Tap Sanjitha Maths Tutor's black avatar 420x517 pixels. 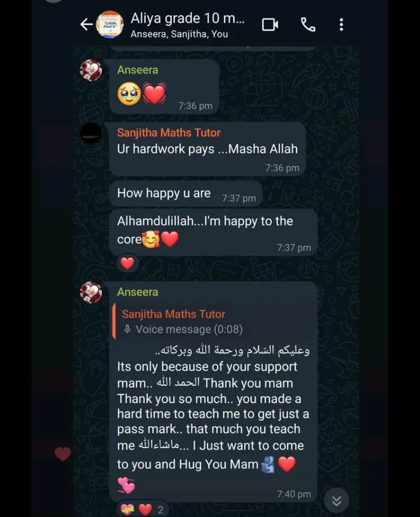[x=91, y=133]
